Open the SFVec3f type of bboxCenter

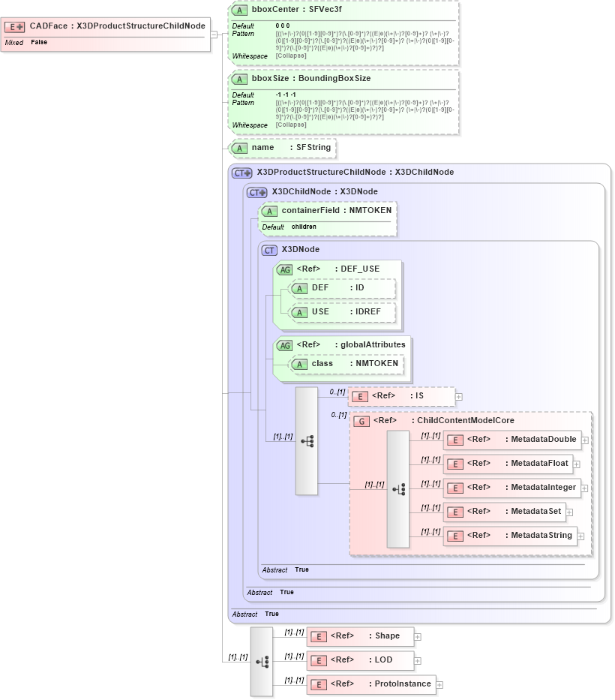(x=325, y=9)
